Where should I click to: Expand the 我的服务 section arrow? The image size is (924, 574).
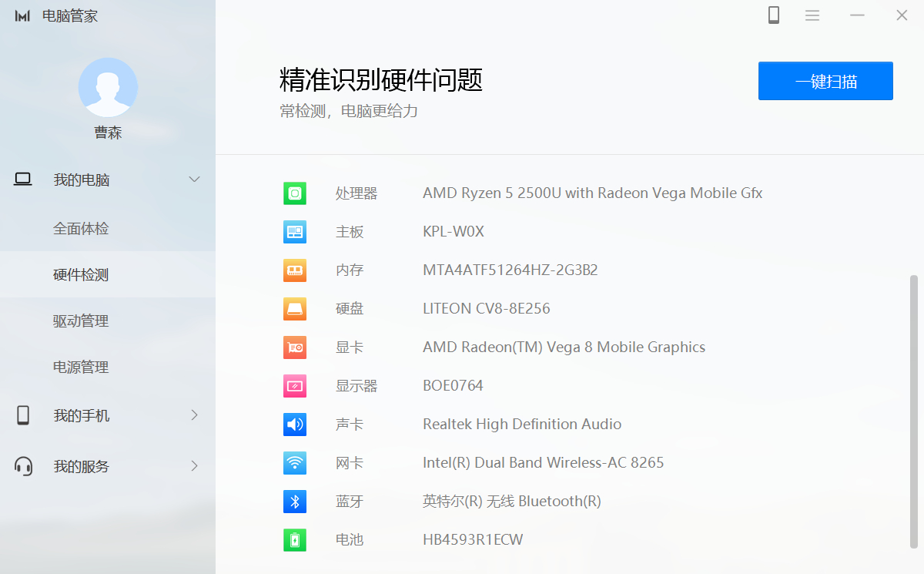pos(194,466)
